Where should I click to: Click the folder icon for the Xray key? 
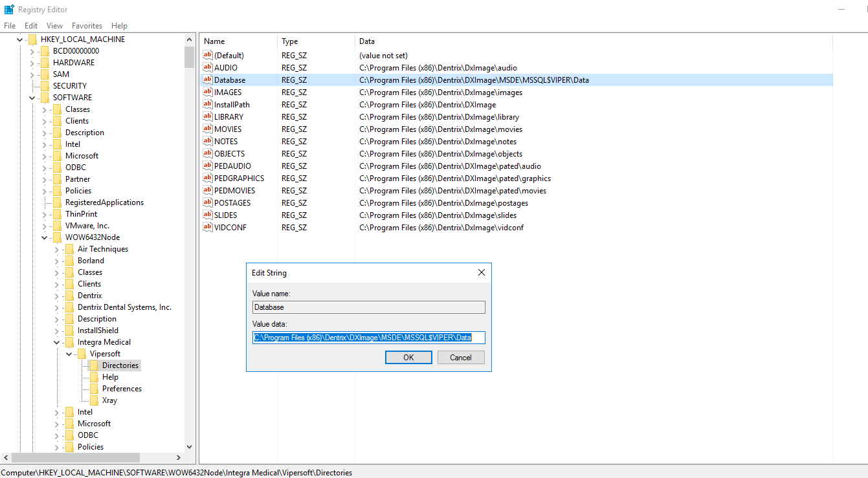point(96,400)
